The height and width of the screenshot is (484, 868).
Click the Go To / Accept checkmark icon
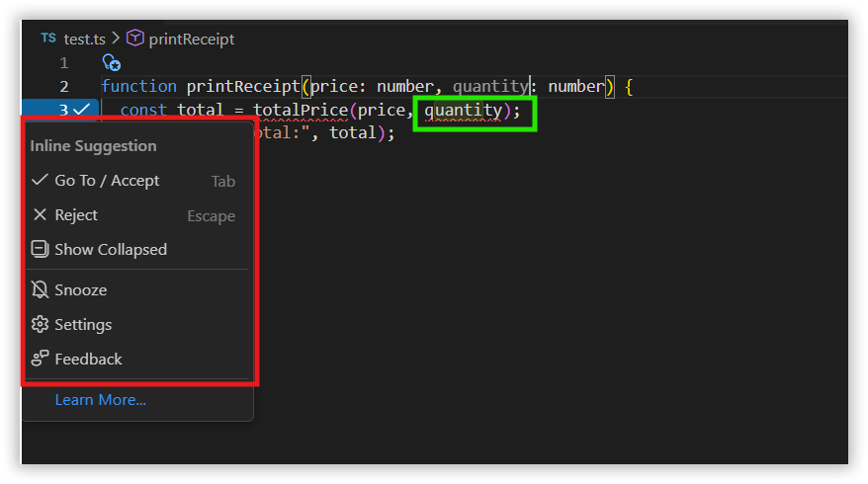click(x=40, y=180)
